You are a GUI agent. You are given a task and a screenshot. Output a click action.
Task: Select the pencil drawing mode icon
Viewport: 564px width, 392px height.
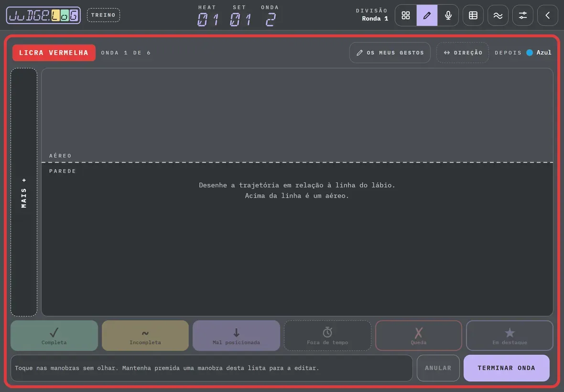427,15
